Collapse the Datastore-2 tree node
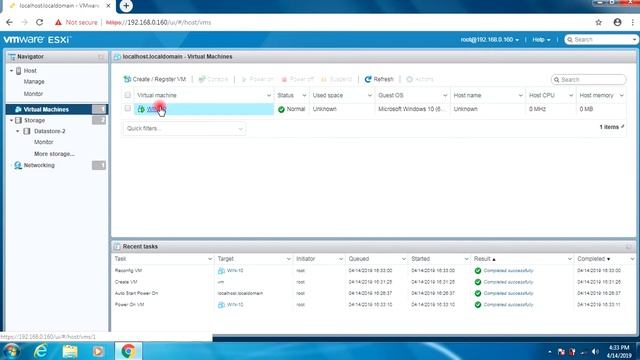Viewport: 640px width, 360px height. pos(18,131)
